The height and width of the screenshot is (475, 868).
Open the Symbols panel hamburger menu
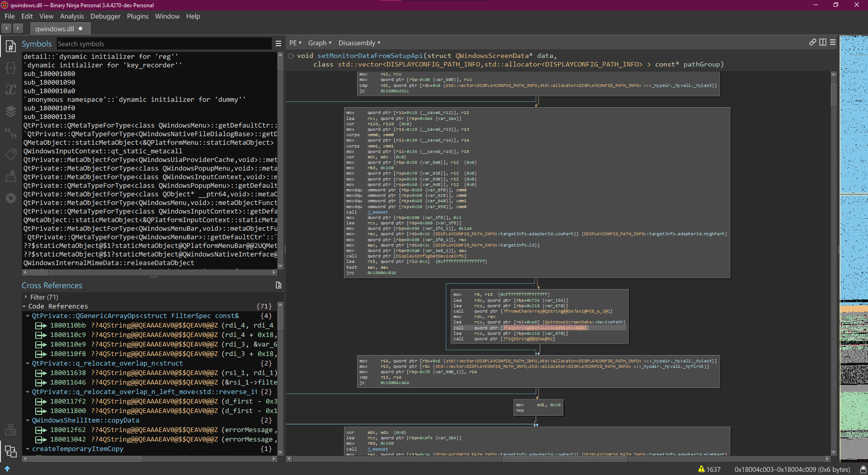(x=278, y=44)
